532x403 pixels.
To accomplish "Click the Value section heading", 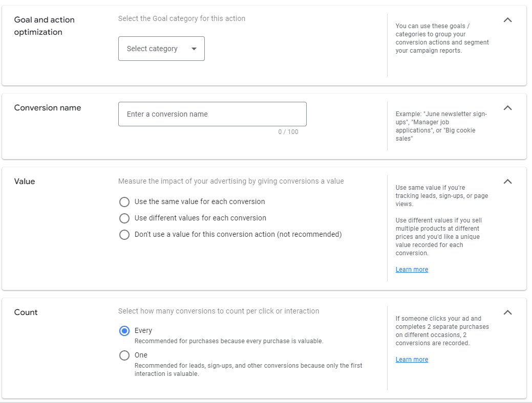I will (x=25, y=182).
